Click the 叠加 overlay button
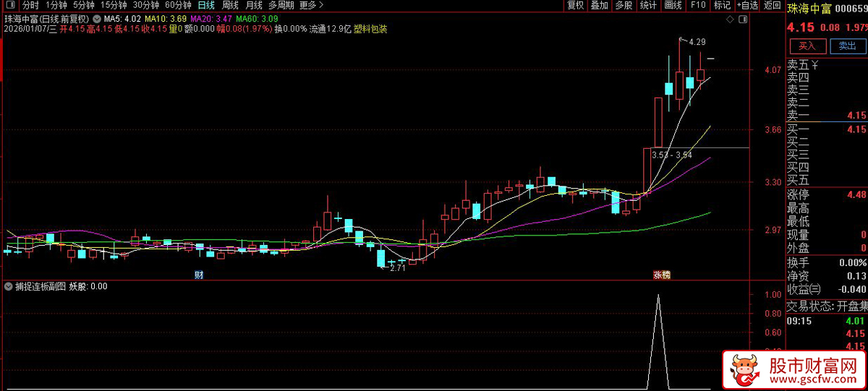868x391 pixels. [599, 5]
